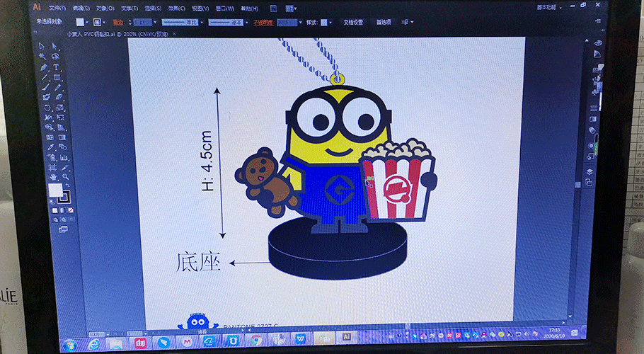Open the opacity percentage dropdown
The height and width of the screenshot is (354, 644).
tap(301, 22)
